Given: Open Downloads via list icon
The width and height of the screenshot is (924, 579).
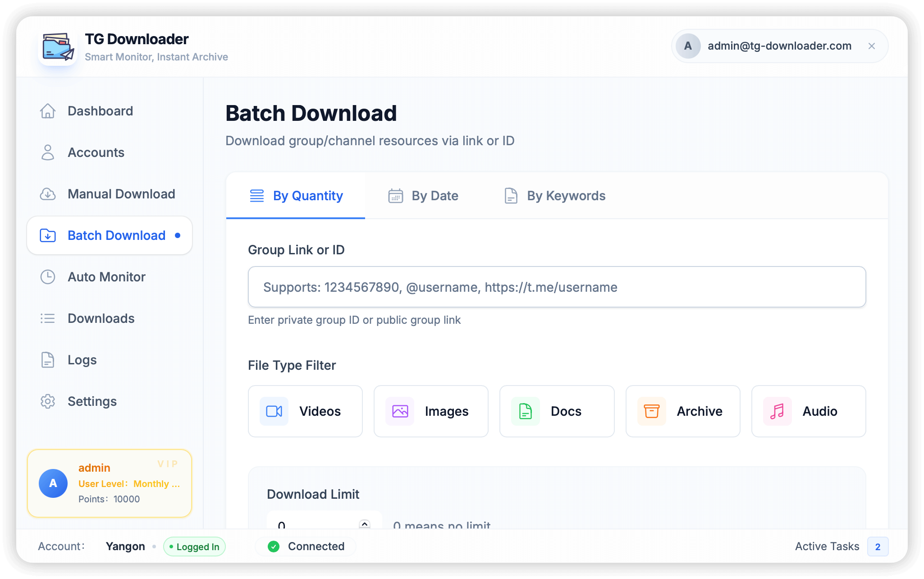Looking at the screenshot, I should (48, 318).
